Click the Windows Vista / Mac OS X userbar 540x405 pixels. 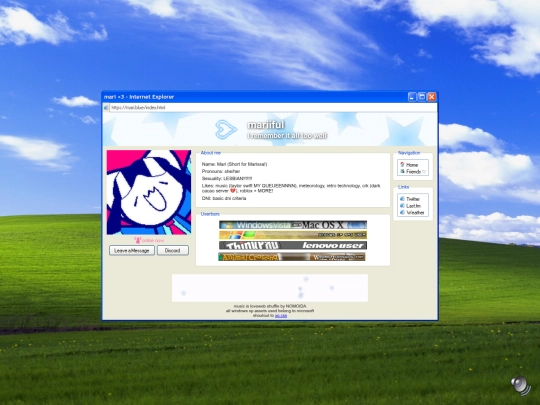[x=293, y=225]
